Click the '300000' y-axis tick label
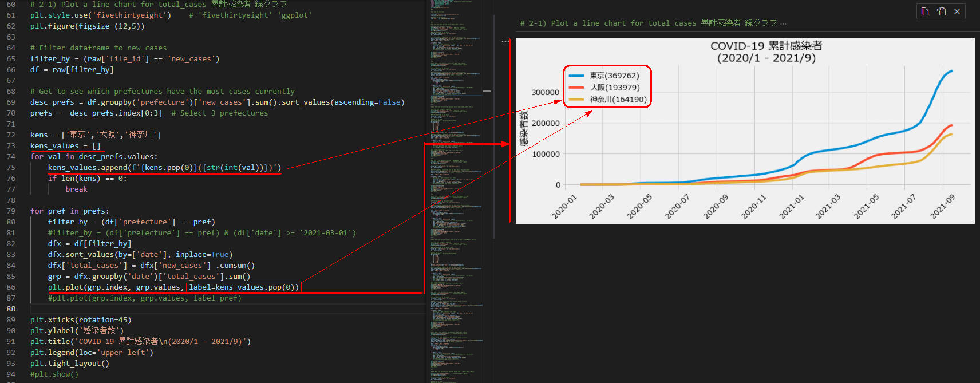 (546, 92)
